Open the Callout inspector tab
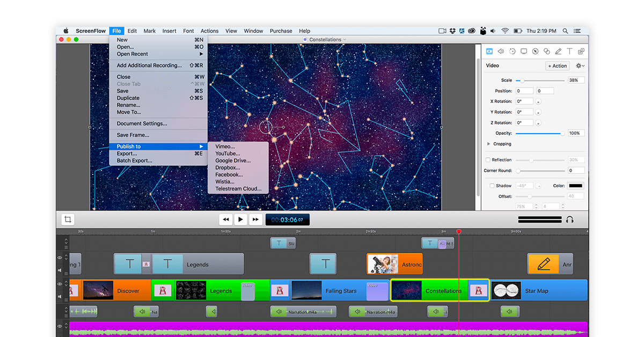644x337 pixels. 535,52
